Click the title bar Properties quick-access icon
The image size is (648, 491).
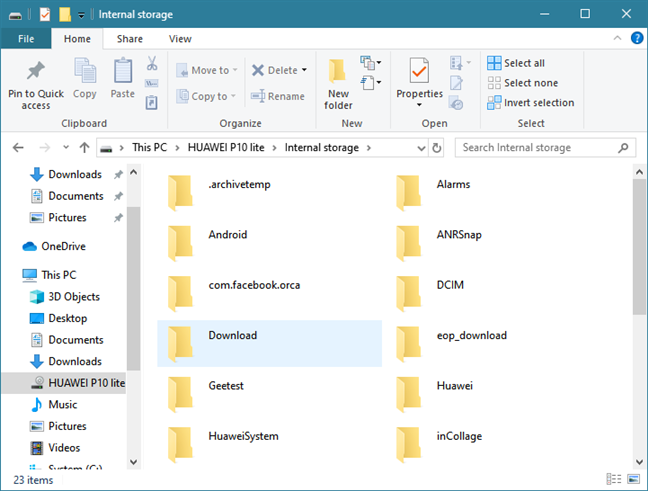coord(45,15)
